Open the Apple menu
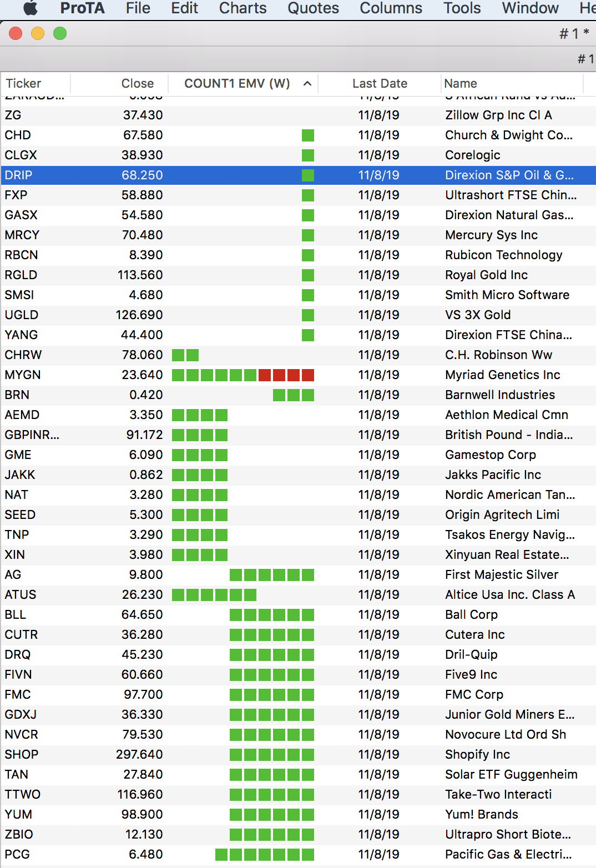The width and height of the screenshot is (596, 868). tap(31, 8)
